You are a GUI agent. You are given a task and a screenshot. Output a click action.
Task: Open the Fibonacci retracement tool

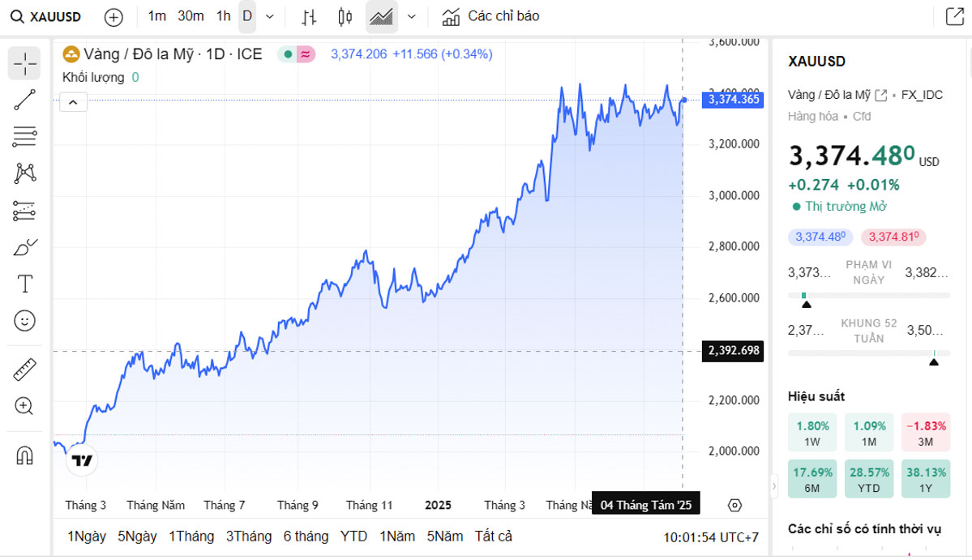click(x=24, y=137)
